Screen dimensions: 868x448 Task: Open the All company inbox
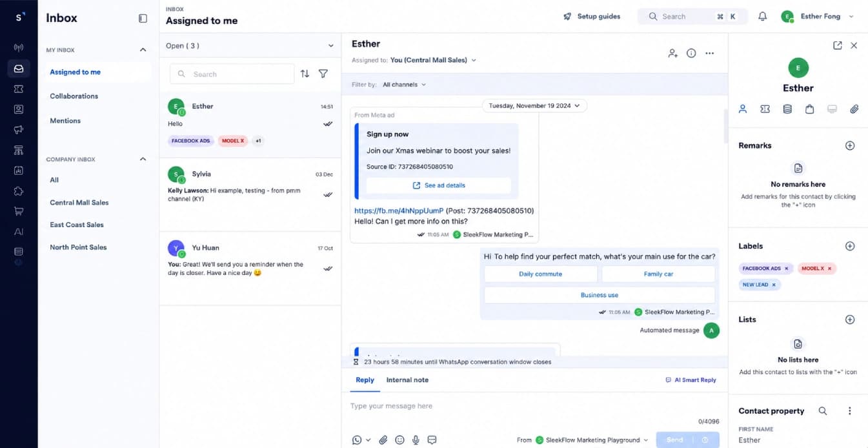pyautogui.click(x=54, y=180)
